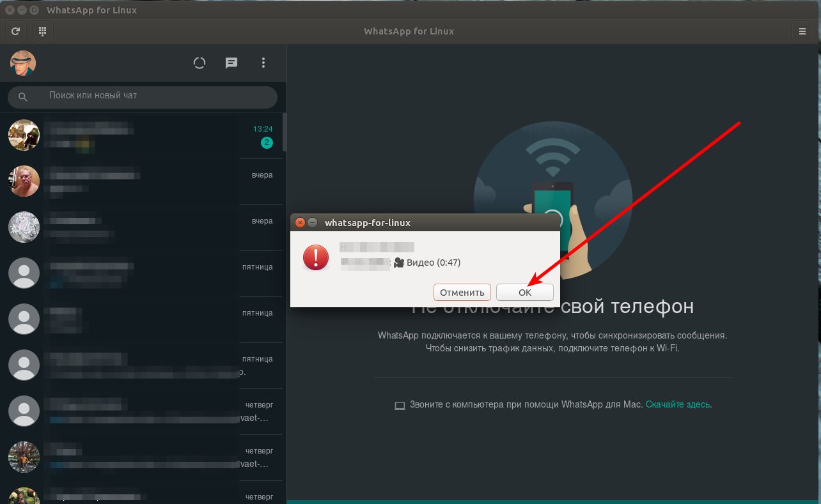821x504 pixels.
Task: Open the first chat marked 'вчера'
Action: (141, 181)
